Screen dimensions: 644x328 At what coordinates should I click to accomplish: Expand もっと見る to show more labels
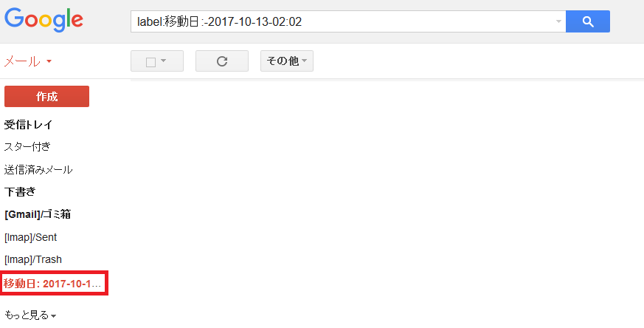[30, 315]
